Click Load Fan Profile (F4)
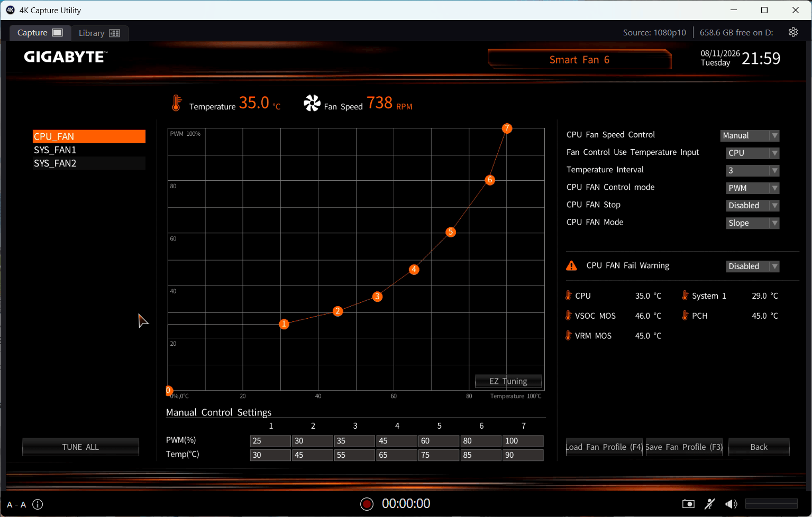Screen dimensions: 812x517 point(604,447)
